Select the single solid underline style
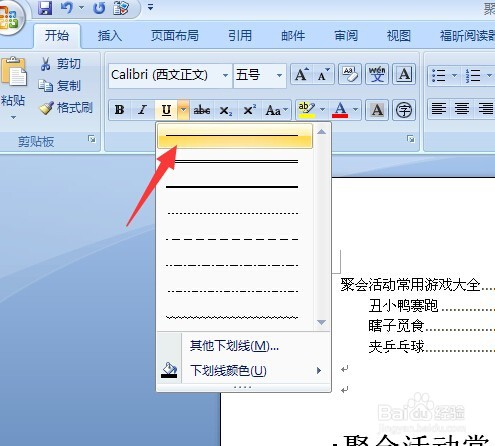 point(235,136)
